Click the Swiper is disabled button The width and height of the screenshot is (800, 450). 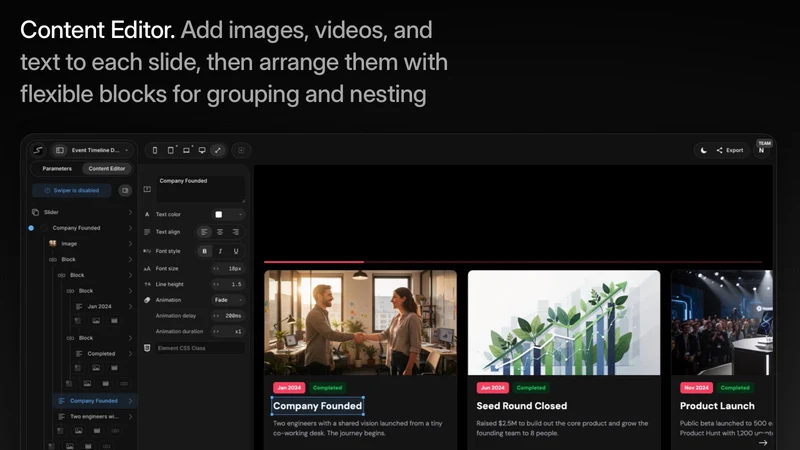(x=72, y=190)
